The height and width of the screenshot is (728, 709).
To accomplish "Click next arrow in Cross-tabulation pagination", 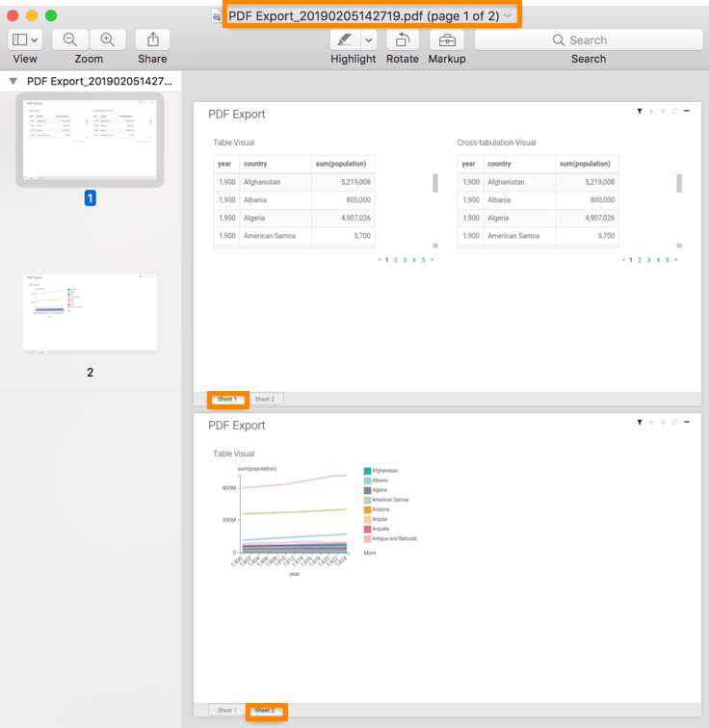I will click(x=676, y=260).
